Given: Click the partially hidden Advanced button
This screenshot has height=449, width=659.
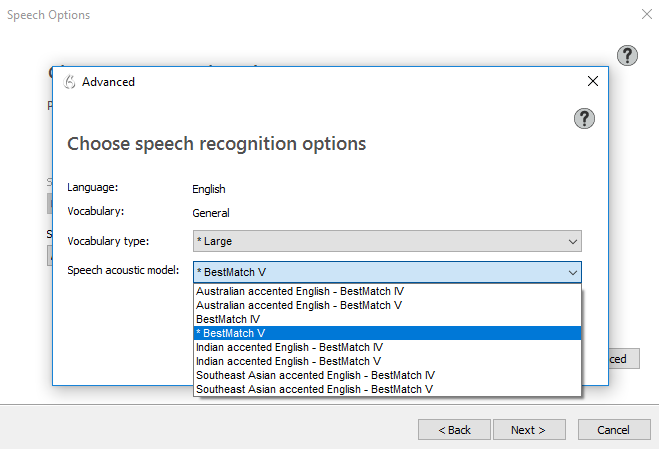Looking at the screenshot, I should (x=619, y=359).
